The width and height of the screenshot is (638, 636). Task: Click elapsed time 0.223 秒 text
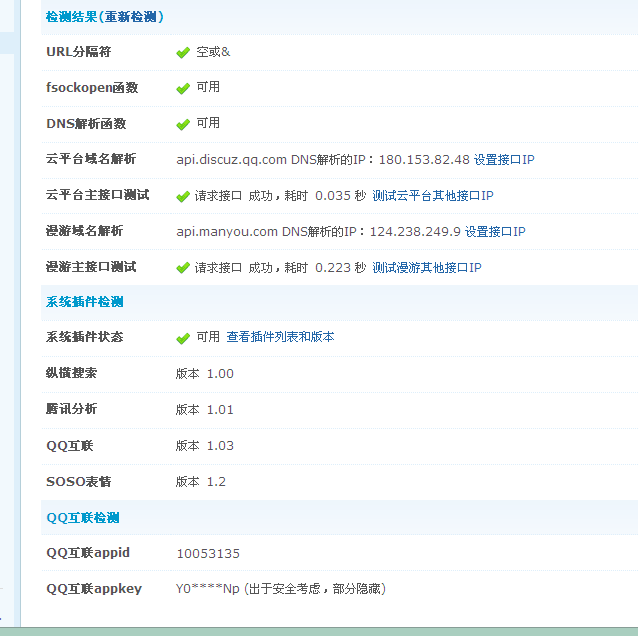coord(341,267)
